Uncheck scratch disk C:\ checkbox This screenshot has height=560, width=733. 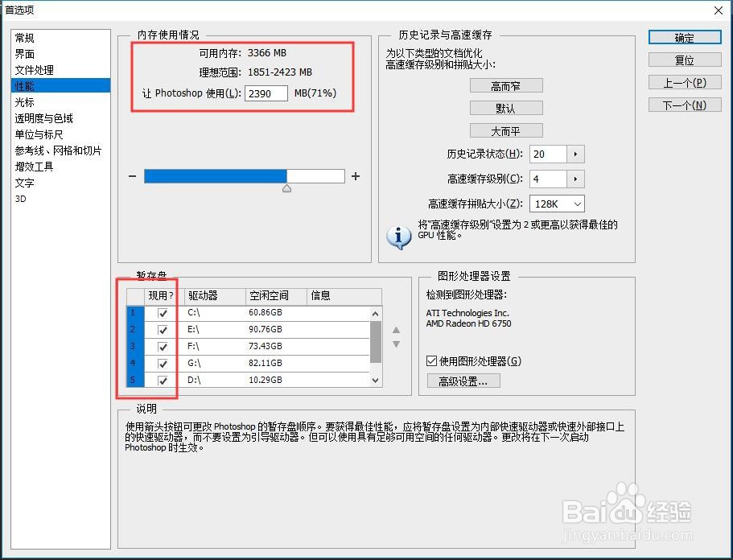click(163, 313)
